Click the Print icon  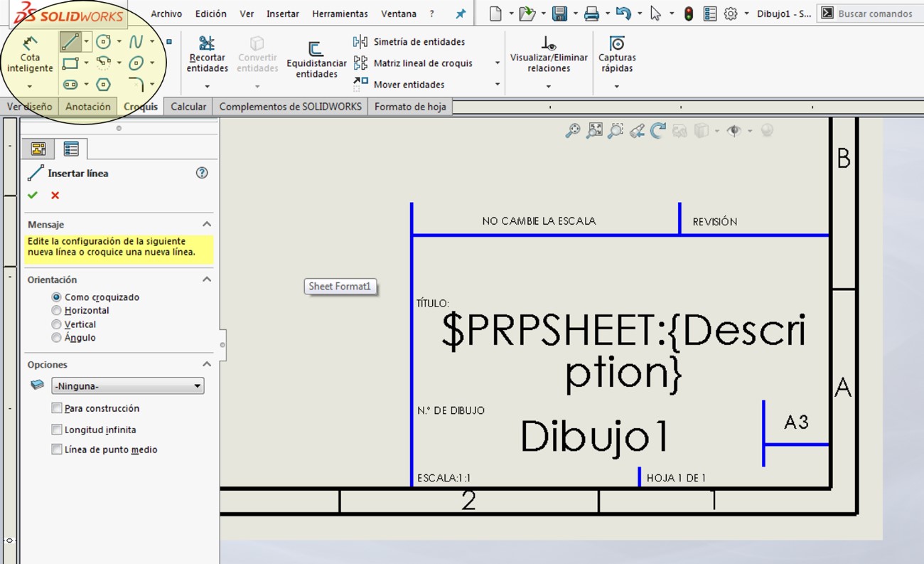tap(591, 14)
